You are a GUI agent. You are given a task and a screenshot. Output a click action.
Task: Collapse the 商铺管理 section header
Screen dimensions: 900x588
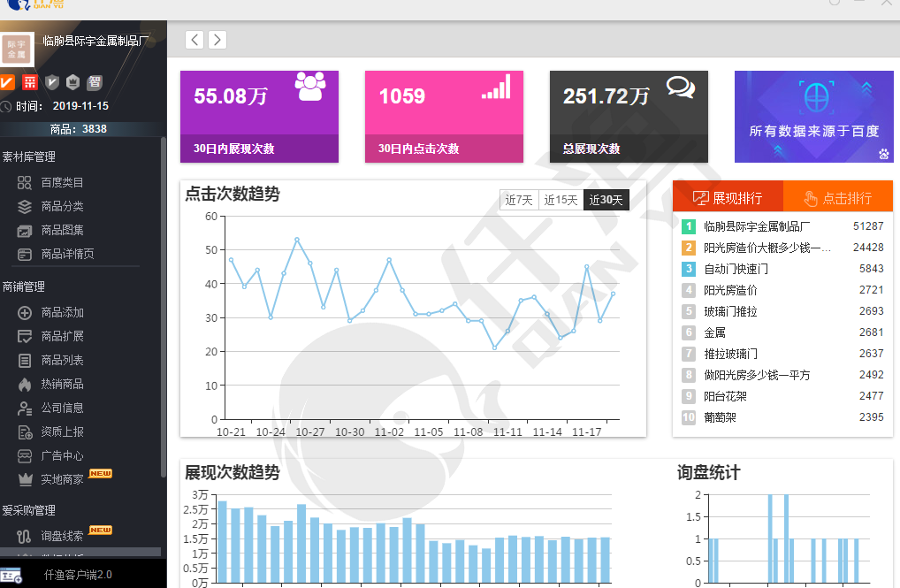point(24,287)
